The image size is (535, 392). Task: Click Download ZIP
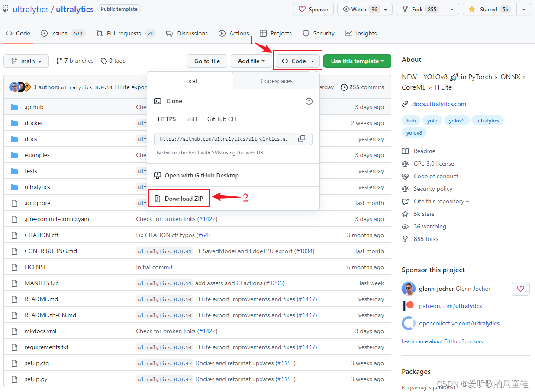coord(179,199)
